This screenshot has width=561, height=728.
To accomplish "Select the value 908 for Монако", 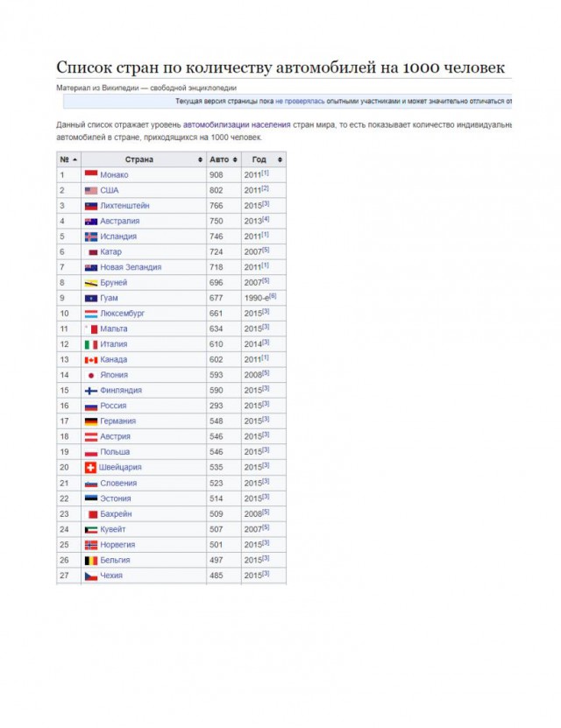I will coord(216,175).
